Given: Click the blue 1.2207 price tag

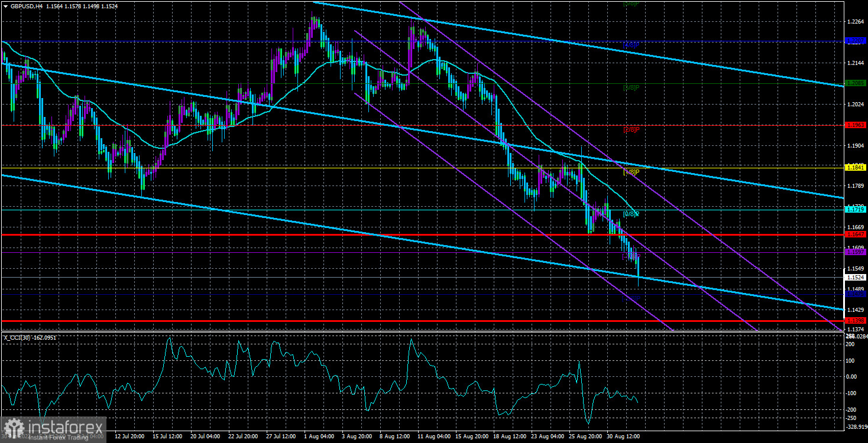Looking at the screenshot, I should pos(856,41).
